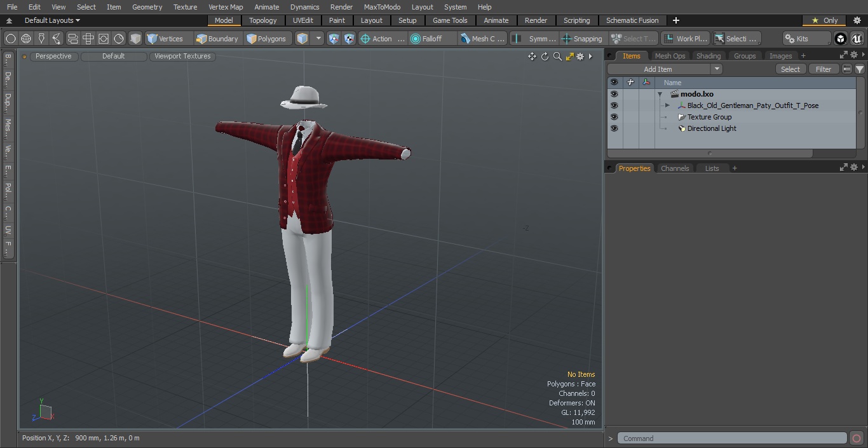
Task: Maximize the viewport with the orange expand icon
Action: [x=569, y=57]
